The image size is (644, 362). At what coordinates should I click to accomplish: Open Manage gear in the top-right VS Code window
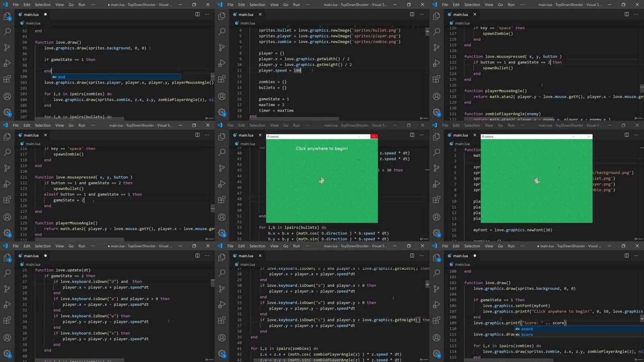436,112
